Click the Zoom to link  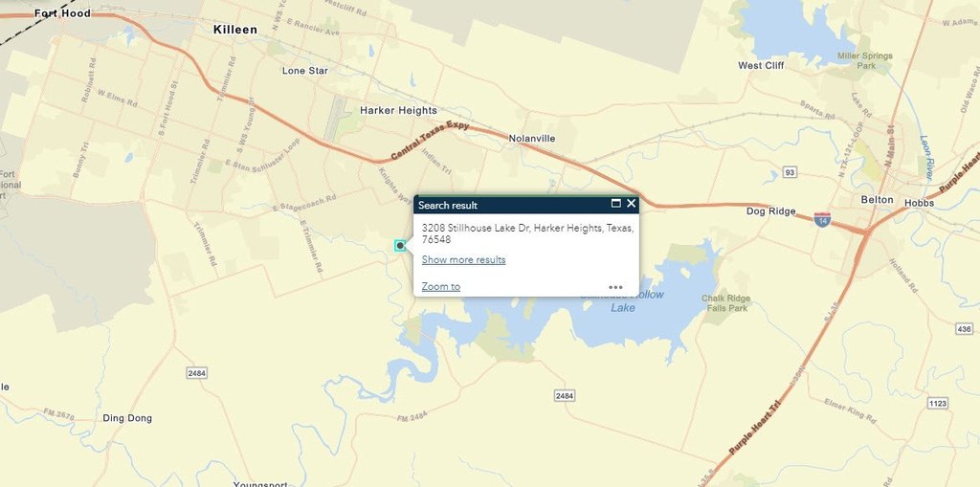pos(440,286)
